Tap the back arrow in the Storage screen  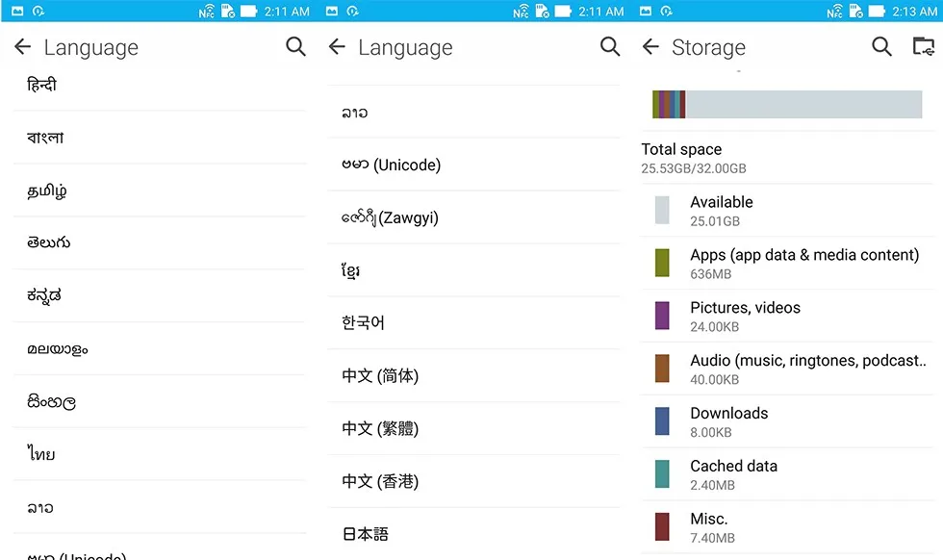pos(650,47)
